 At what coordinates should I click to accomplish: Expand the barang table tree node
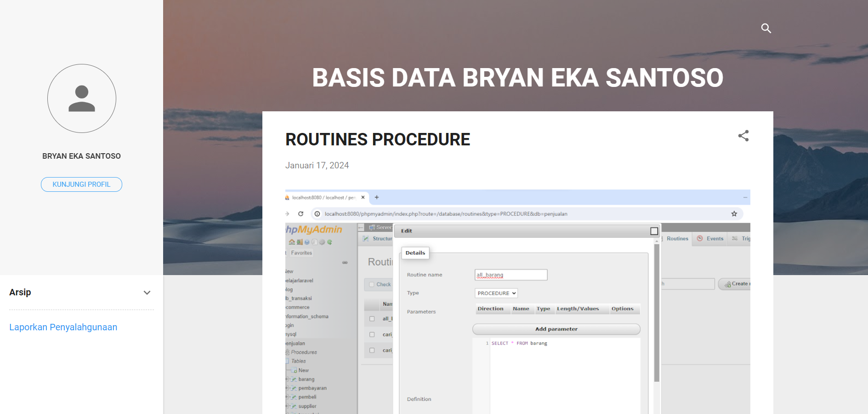(x=287, y=379)
